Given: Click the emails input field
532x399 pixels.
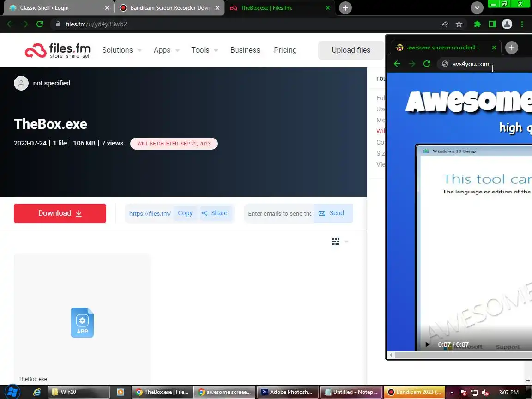Looking at the screenshot, I should (279, 213).
